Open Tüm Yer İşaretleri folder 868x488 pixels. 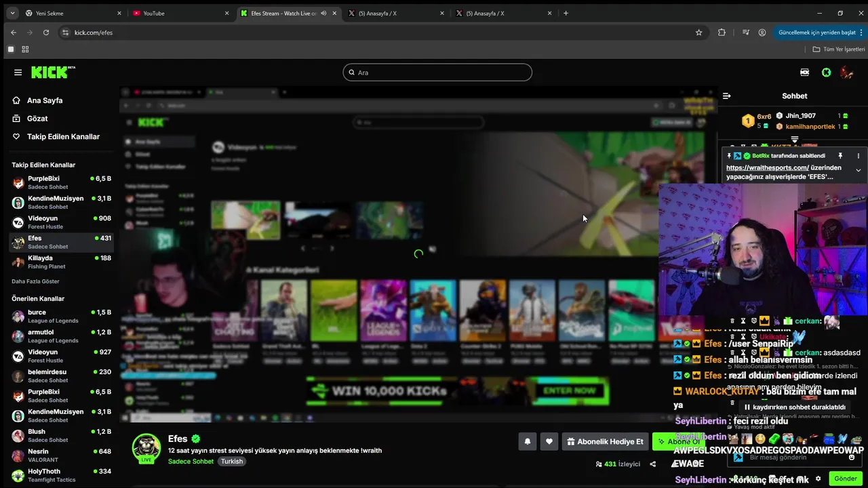(x=839, y=49)
